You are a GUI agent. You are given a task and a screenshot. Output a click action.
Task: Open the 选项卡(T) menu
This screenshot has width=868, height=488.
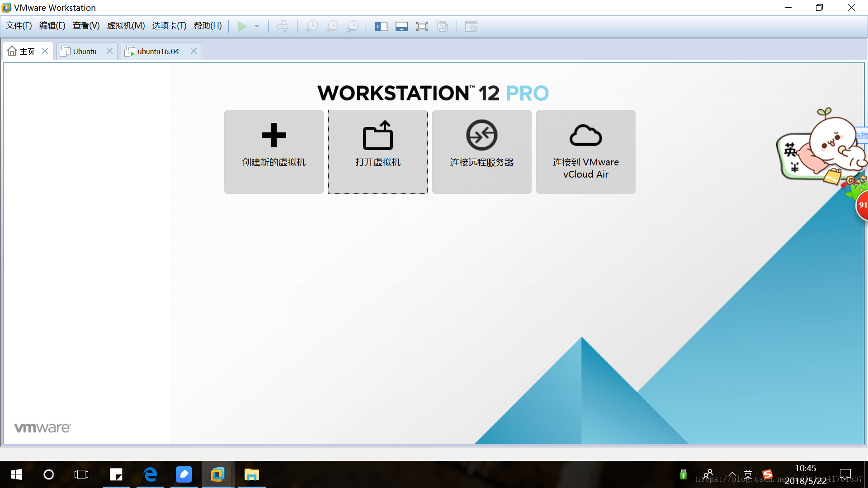click(170, 26)
